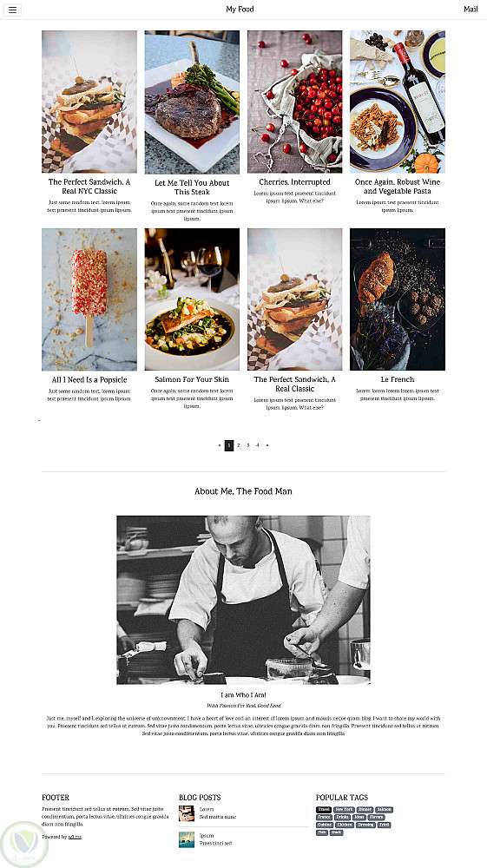487x868 pixels.
Task: Click the Salmon tag
Action: click(384, 809)
